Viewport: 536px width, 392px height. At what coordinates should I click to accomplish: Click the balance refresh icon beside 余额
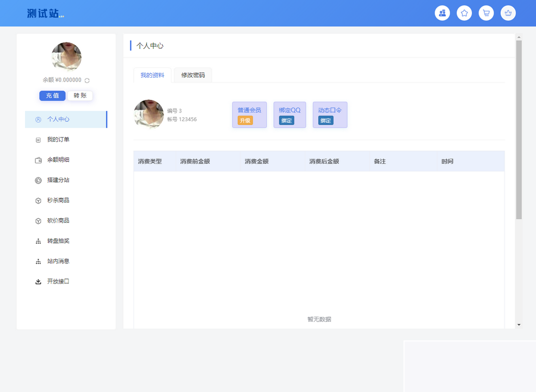click(x=86, y=80)
